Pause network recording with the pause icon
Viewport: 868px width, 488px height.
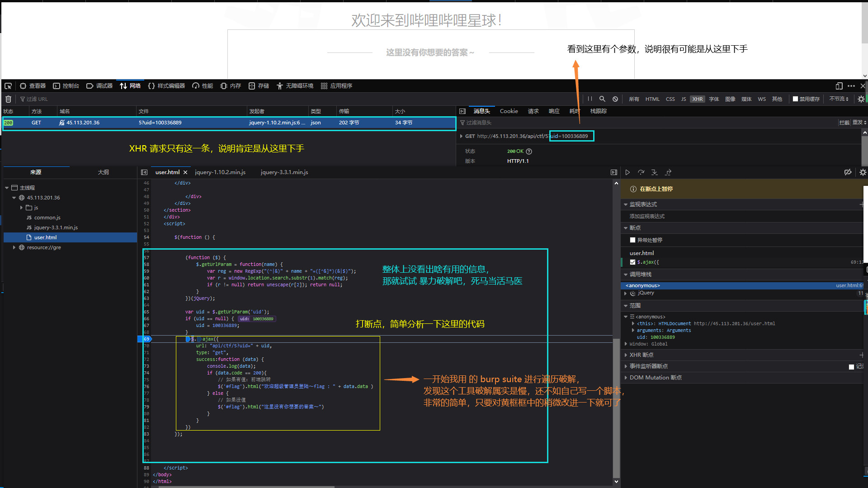tap(590, 99)
